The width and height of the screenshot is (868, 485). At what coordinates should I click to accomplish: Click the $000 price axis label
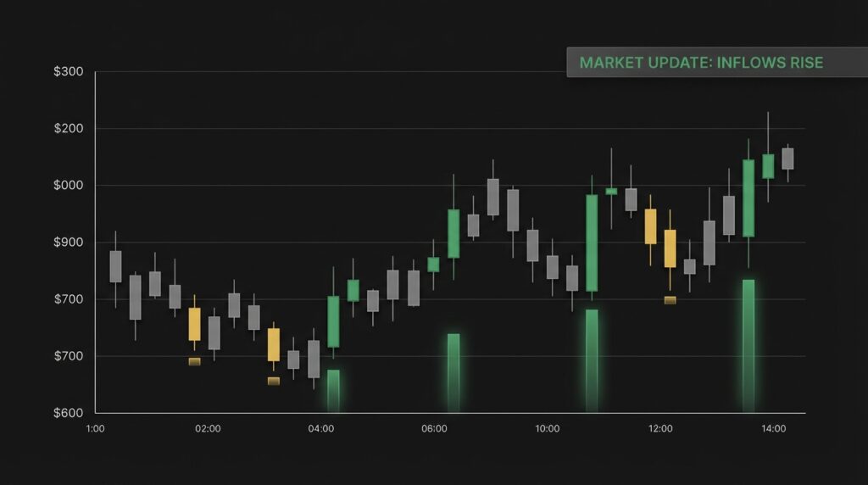point(68,186)
